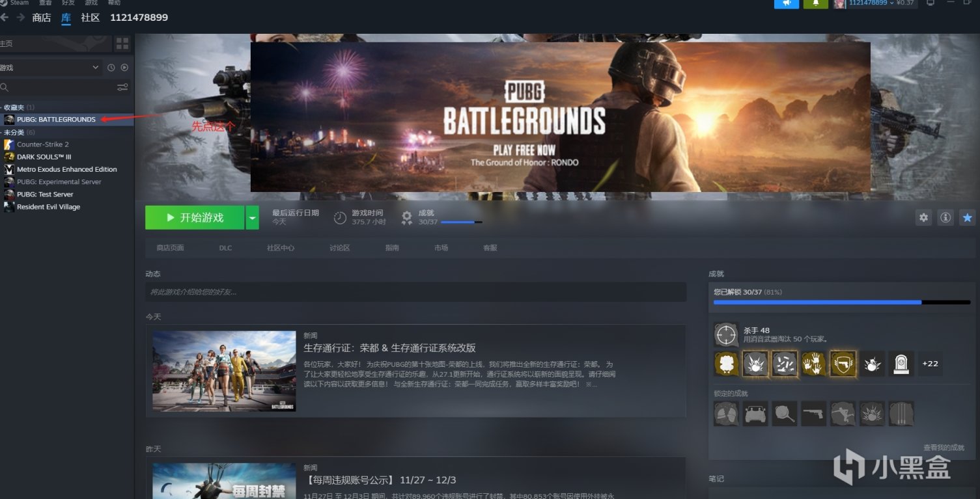Click the user avatar picture
Image resolution: width=980 pixels, height=499 pixels.
(839, 3)
